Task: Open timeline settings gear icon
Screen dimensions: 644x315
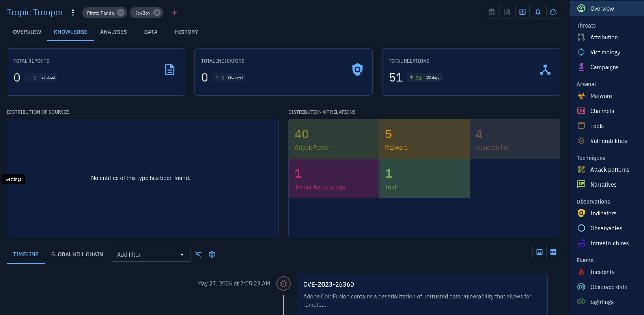Action: point(212,255)
